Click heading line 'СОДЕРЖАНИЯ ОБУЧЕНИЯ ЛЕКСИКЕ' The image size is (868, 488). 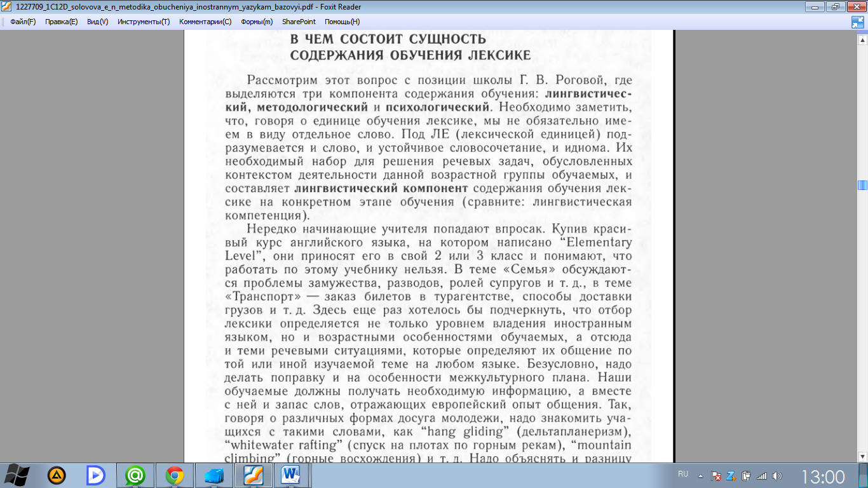pos(410,56)
